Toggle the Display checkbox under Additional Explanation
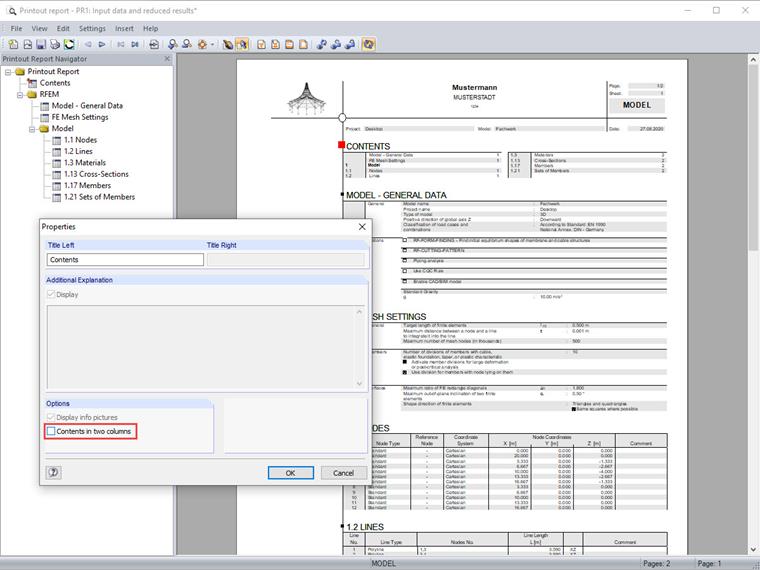 coord(52,295)
